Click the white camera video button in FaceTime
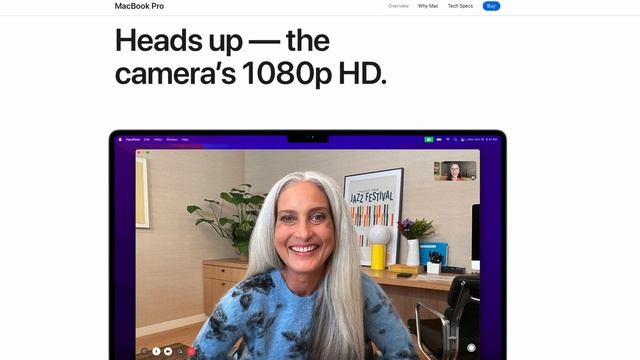 click(168, 351)
